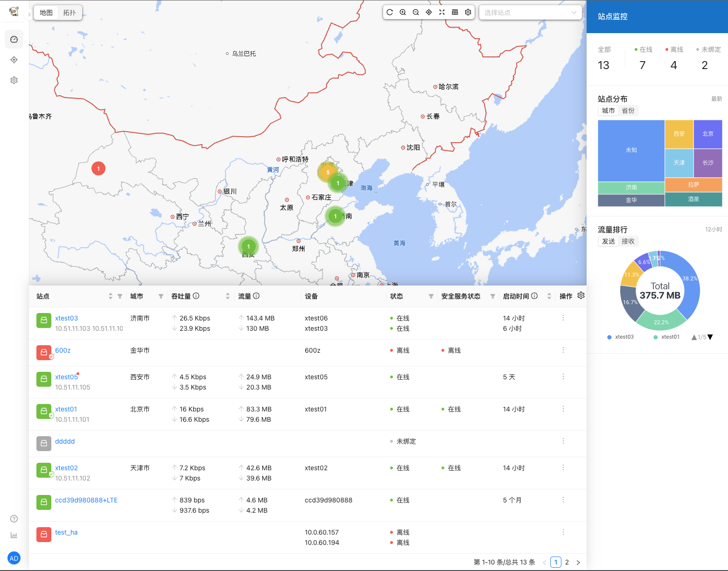Open map settings gear in toolbar
This screenshot has height=571, width=728.
tap(468, 13)
